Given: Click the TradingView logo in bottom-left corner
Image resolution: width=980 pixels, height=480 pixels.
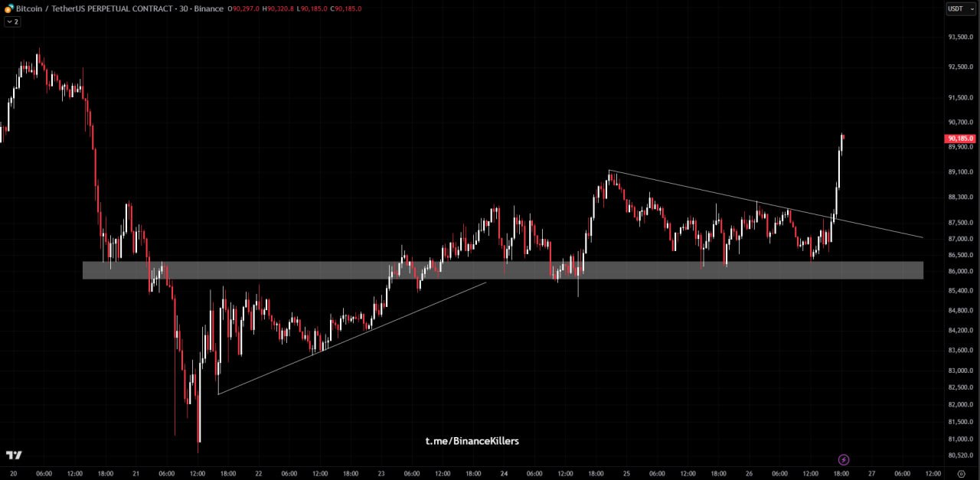Looking at the screenshot, I should (x=14, y=456).
